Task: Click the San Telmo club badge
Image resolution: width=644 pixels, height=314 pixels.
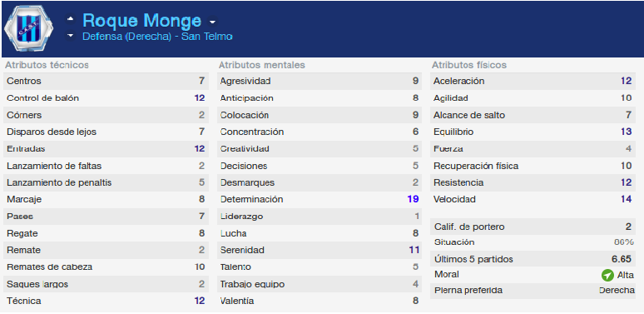Action: [28, 29]
